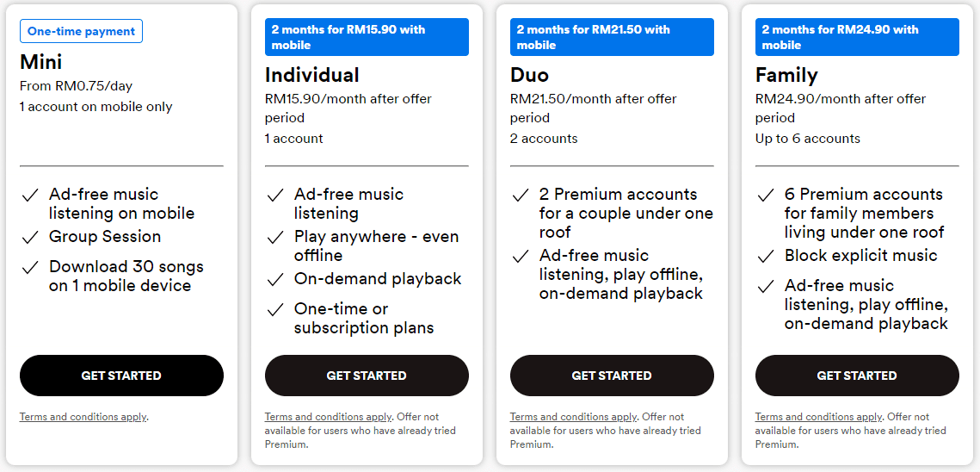Click checkmark beside 2 Premium accounts
Viewport: 980px width, 472px height.
tap(521, 195)
